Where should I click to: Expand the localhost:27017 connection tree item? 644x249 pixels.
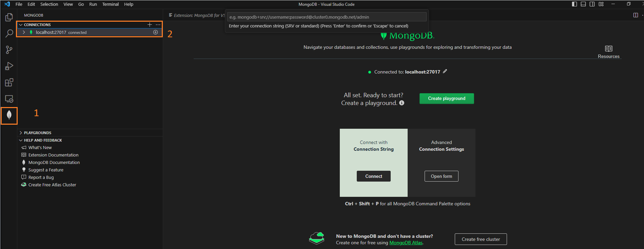click(x=24, y=32)
